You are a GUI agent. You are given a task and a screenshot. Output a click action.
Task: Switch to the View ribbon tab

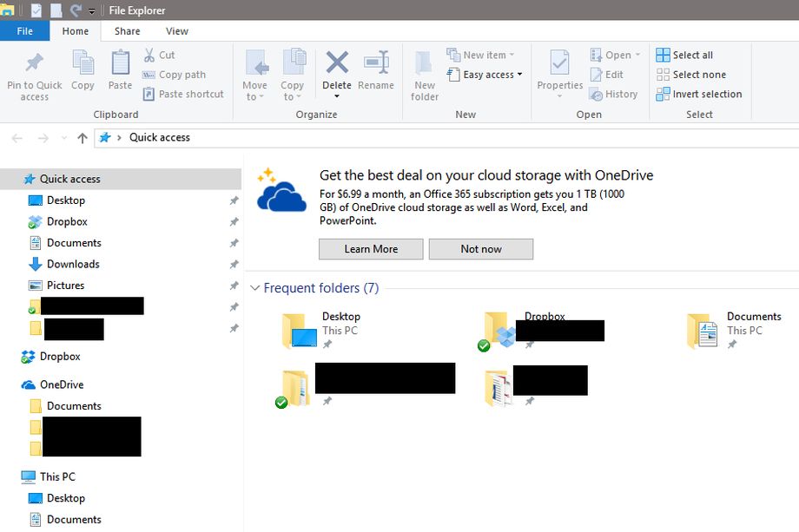tap(177, 31)
